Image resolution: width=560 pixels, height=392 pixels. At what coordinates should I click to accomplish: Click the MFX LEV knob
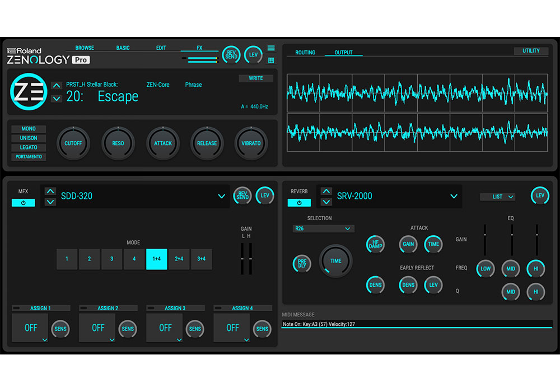pyautogui.click(x=265, y=195)
